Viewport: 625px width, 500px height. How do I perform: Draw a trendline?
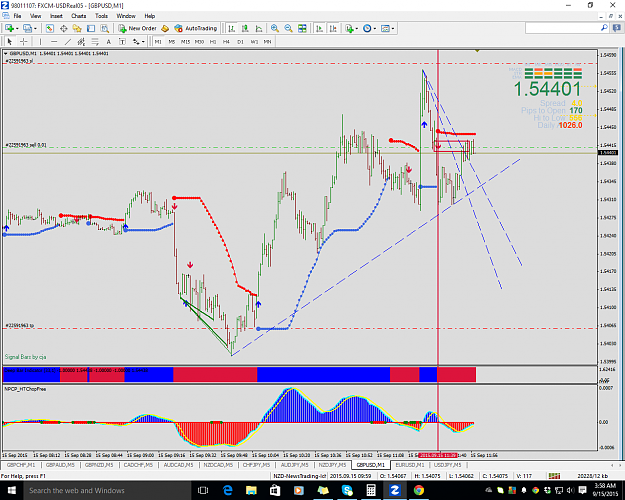tap(68, 41)
